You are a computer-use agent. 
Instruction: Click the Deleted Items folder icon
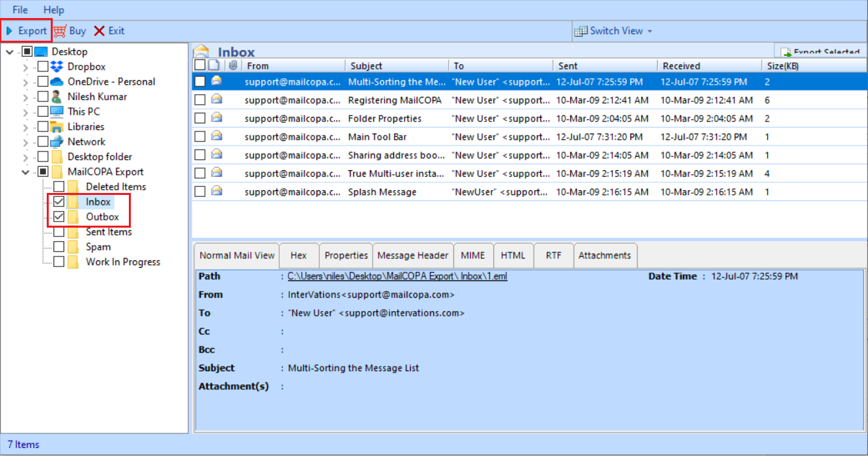(73, 187)
